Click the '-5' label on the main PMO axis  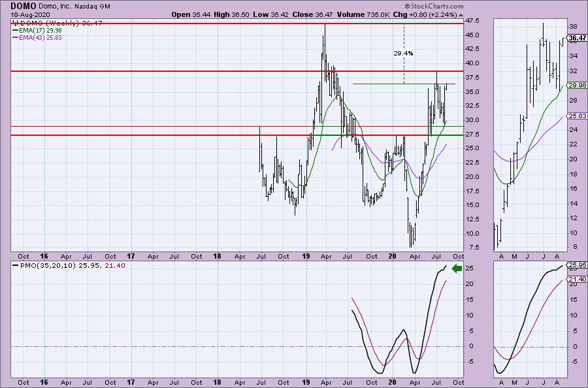coord(470,361)
